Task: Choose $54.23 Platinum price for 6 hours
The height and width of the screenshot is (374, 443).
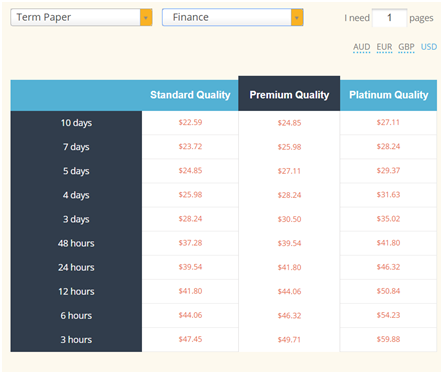Action: point(388,315)
